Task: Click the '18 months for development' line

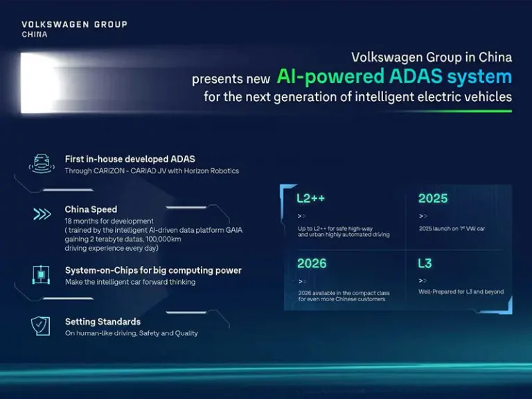Action: coord(109,221)
